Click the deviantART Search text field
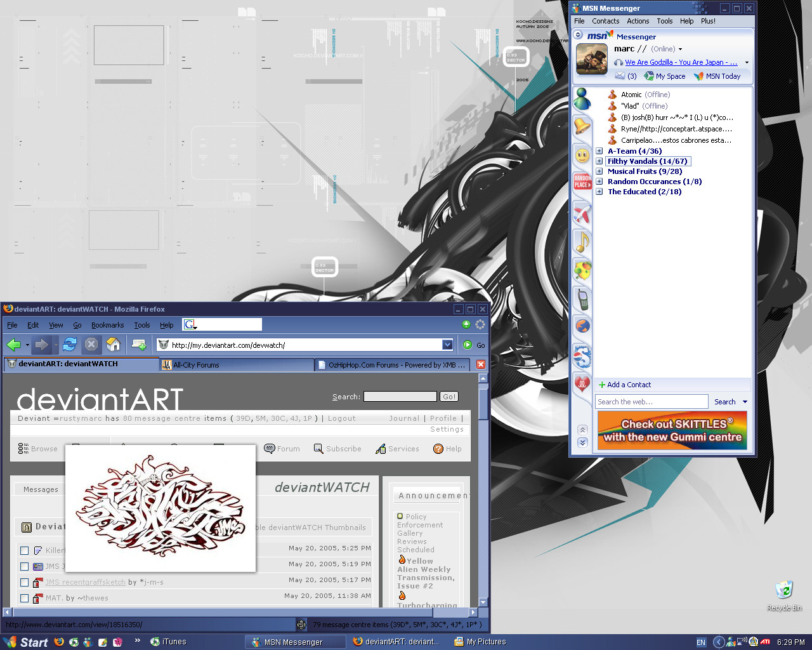 pos(400,397)
